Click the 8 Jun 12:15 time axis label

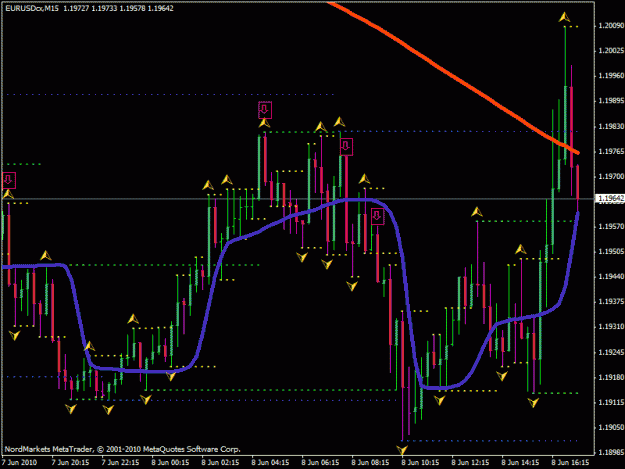(x=470, y=463)
